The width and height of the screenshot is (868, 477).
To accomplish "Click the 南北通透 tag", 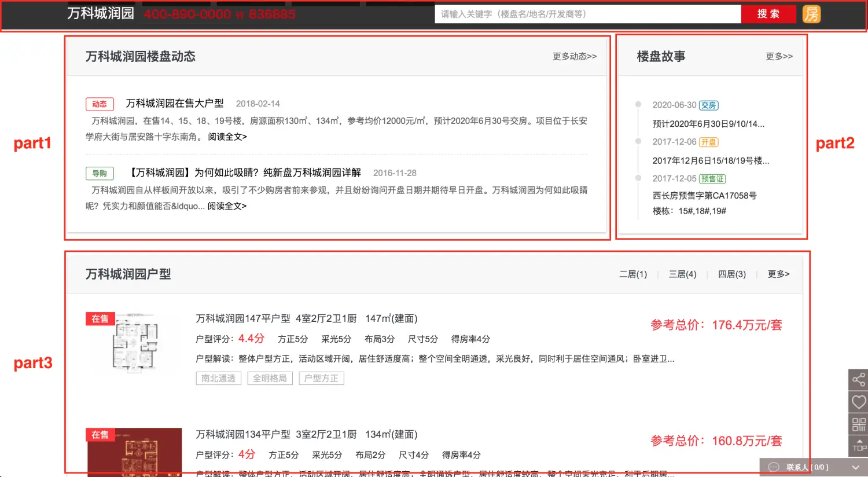I will pyautogui.click(x=219, y=378).
